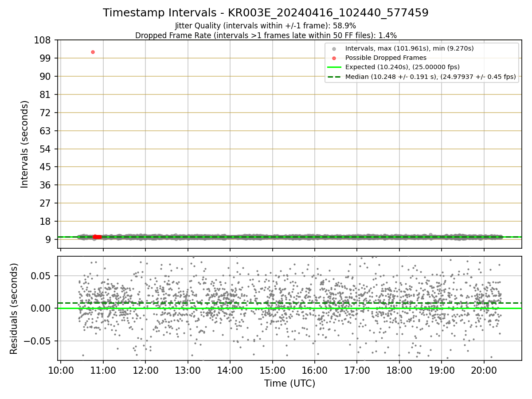Click the x-axis tick label '11:00'

point(103,370)
